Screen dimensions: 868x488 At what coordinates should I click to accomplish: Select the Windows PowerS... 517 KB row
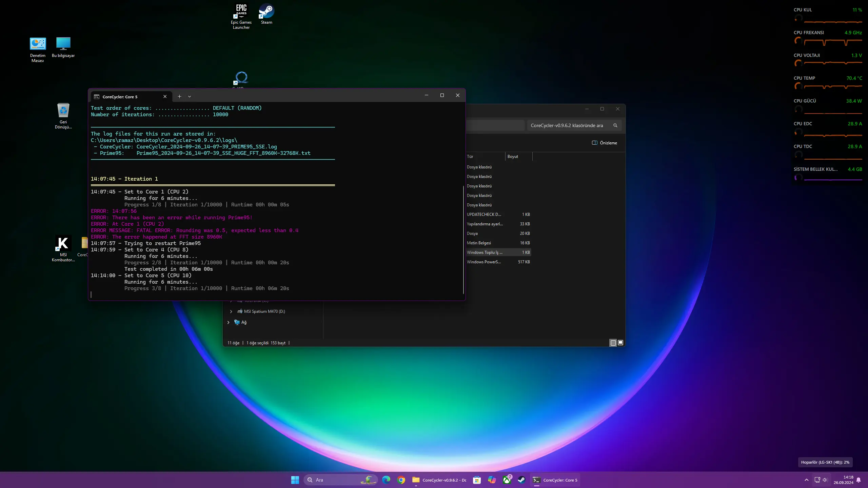pyautogui.click(x=498, y=262)
